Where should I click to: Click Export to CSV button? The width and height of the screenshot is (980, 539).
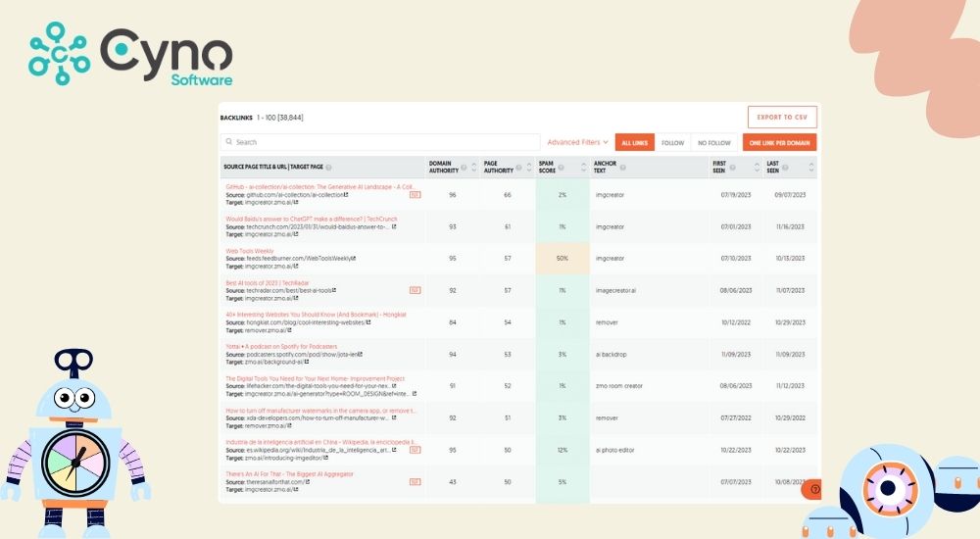click(781, 117)
